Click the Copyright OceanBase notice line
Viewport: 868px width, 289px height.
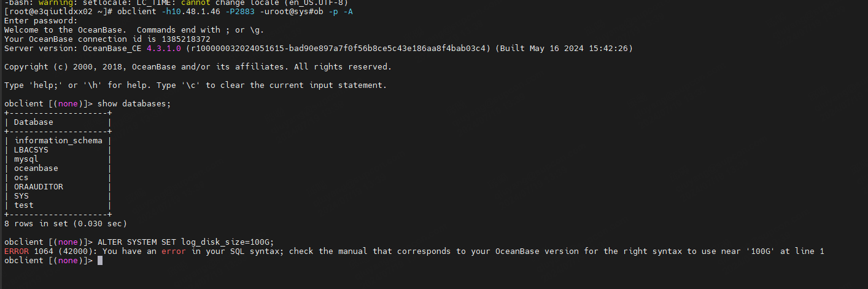click(x=198, y=66)
